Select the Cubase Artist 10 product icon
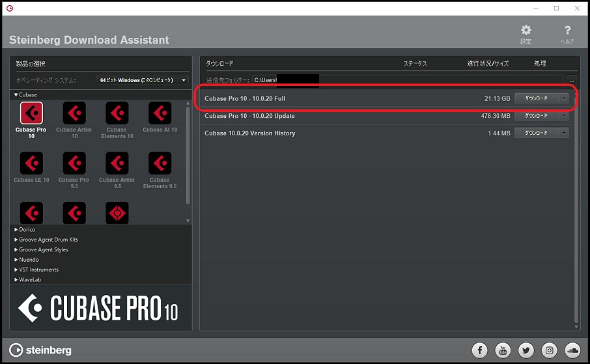 point(74,113)
